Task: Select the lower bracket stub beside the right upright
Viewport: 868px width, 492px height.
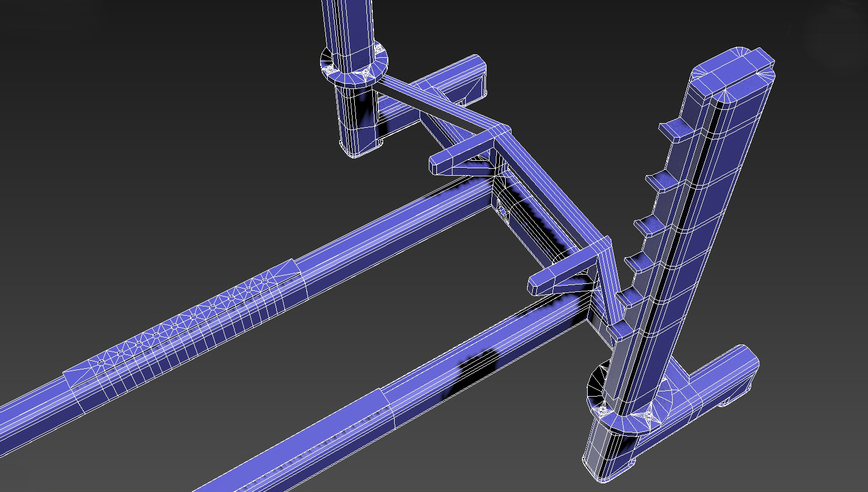Action: pos(558,278)
